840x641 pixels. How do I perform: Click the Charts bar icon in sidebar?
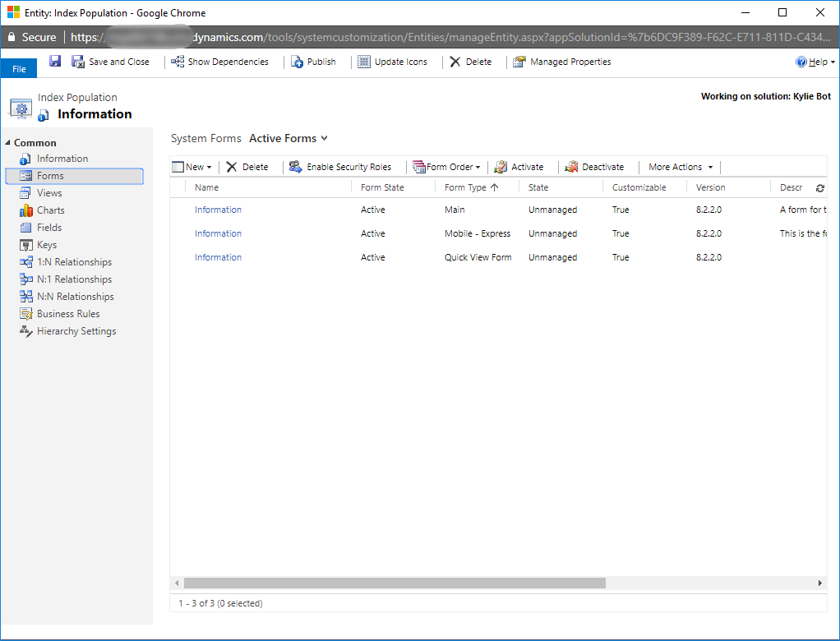tap(25, 210)
